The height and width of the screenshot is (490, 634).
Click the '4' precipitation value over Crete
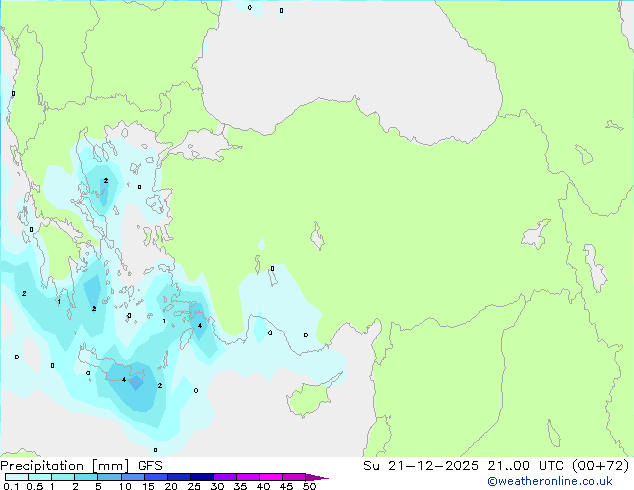[x=124, y=380]
